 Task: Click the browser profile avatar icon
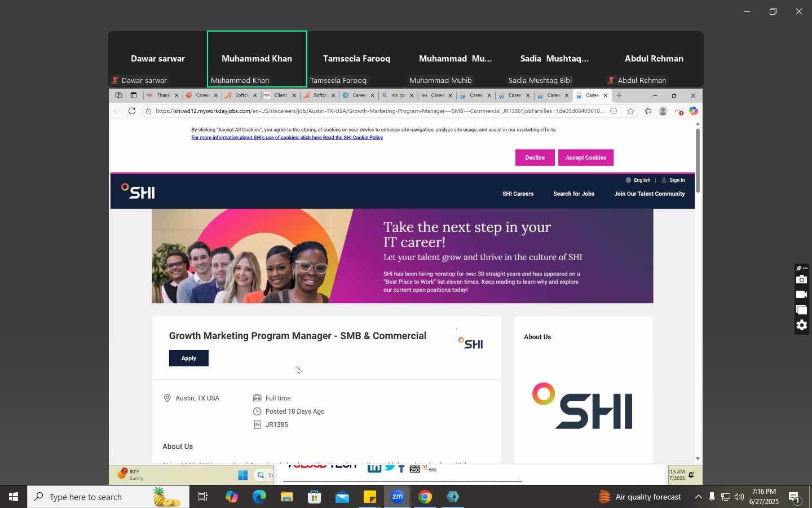click(663, 111)
